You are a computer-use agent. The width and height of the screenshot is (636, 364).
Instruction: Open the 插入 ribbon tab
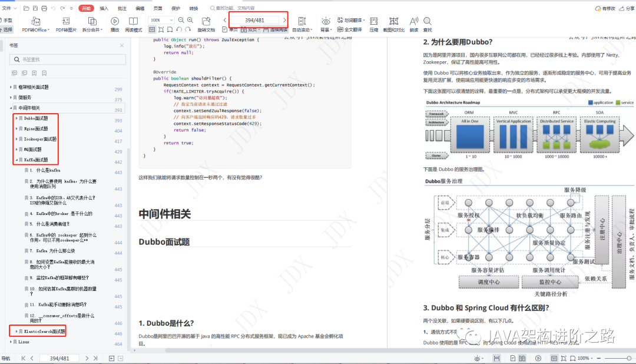coord(104,8)
